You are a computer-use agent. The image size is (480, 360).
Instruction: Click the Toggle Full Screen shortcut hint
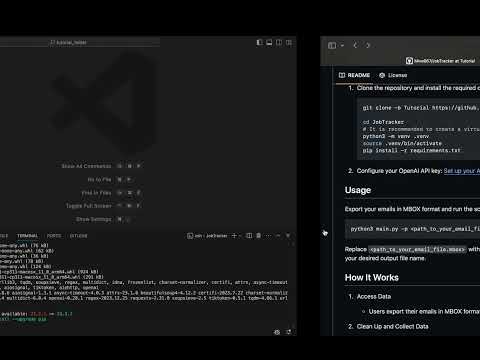coord(103,206)
